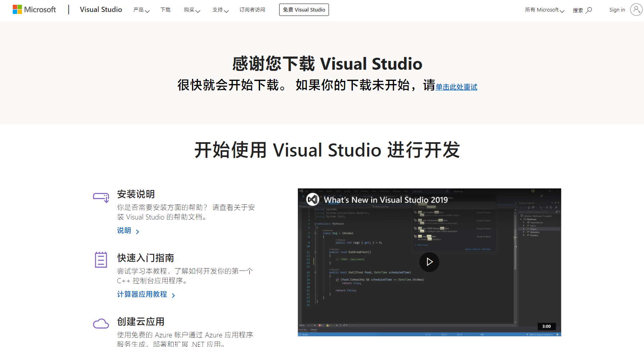644x347 pixels.
Task: Play the What's New video
Action: [x=429, y=262]
